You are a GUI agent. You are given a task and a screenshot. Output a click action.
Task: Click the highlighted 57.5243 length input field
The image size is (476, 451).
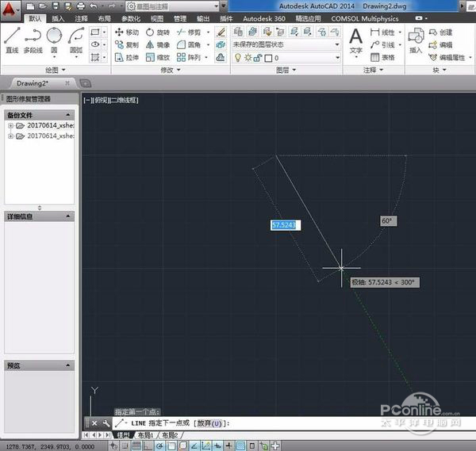285,226
